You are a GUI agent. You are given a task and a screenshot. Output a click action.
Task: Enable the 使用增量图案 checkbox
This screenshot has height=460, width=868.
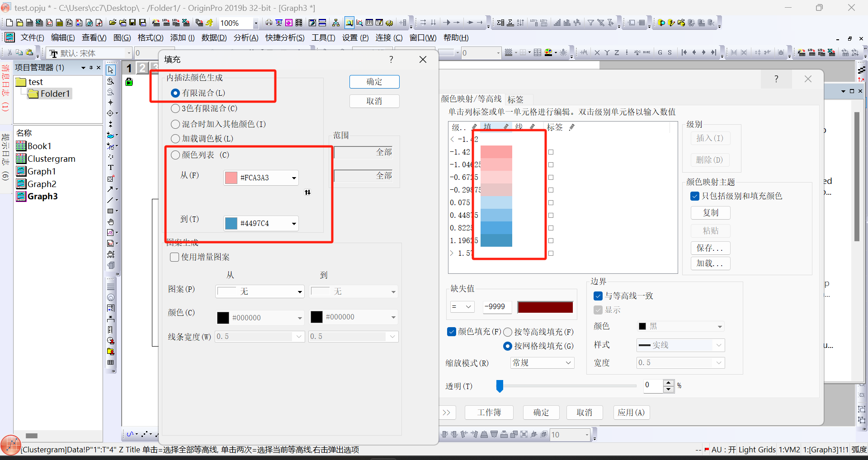point(175,257)
